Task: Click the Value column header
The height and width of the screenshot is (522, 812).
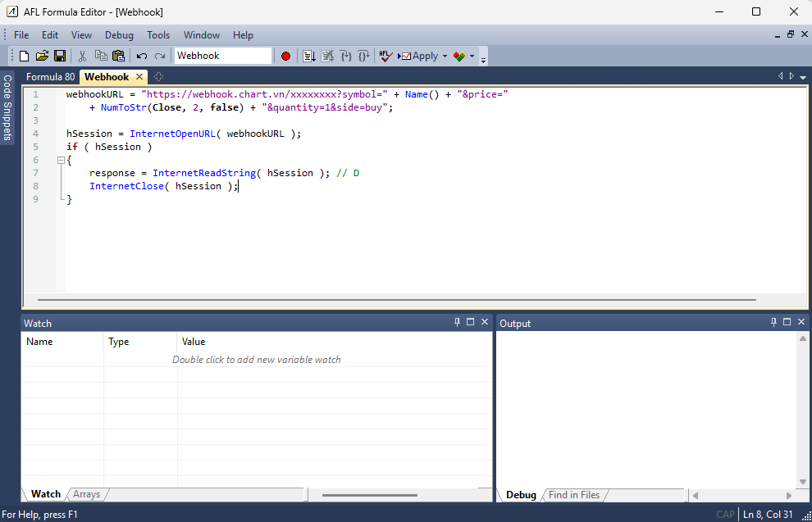Action: click(335, 342)
